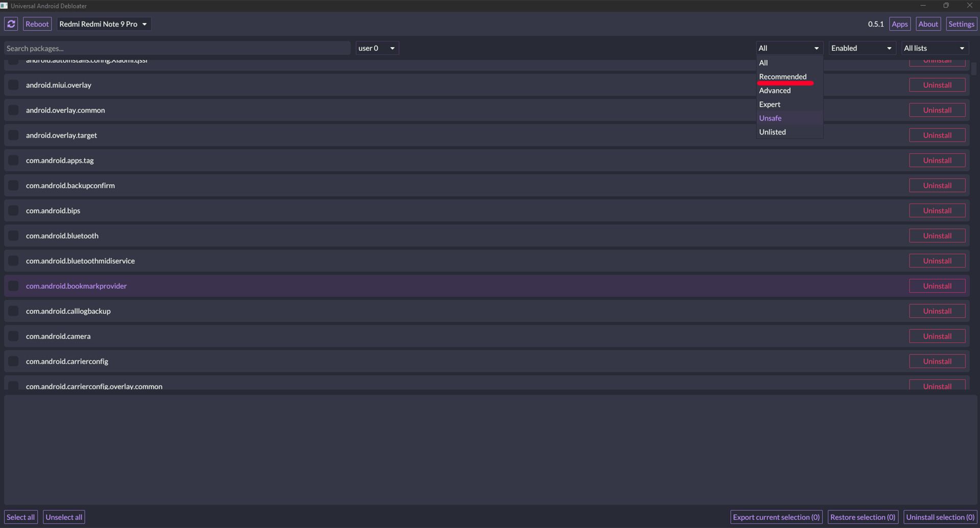The width and height of the screenshot is (980, 528).
Task: Click Restore selection (0)
Action: [x=863, y=517]
